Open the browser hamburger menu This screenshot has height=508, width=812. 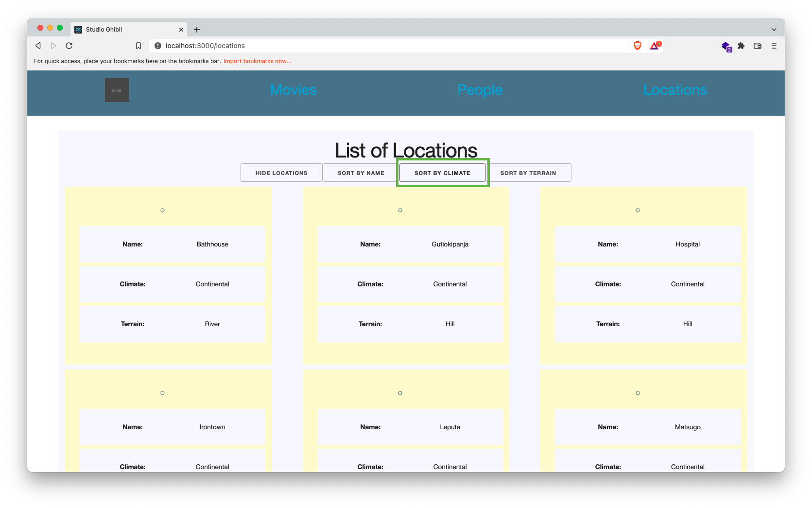(x=774, y=46)
